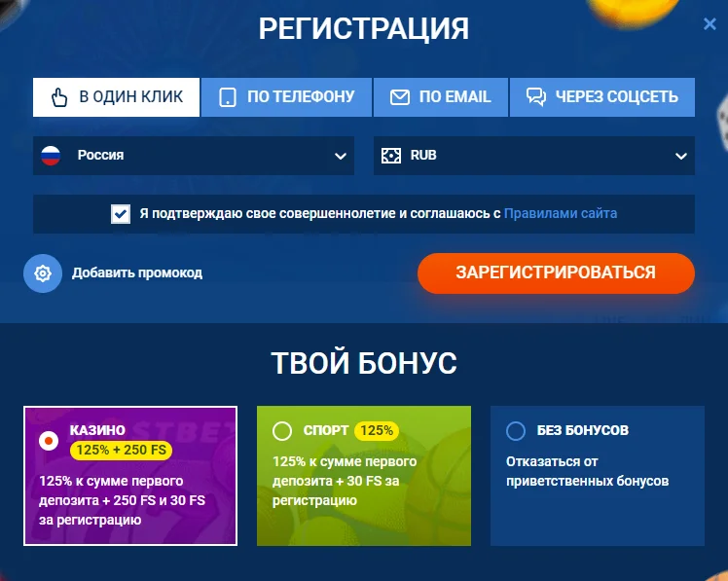Select the 'В один клик' registration tab

[116, 97]
